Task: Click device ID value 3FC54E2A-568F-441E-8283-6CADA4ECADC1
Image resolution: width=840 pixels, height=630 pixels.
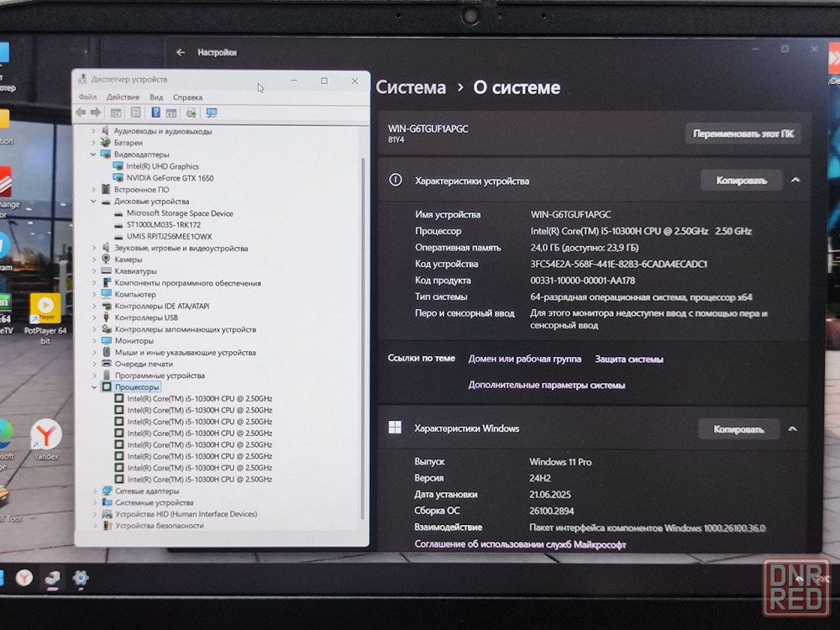Action: [619, 264]
